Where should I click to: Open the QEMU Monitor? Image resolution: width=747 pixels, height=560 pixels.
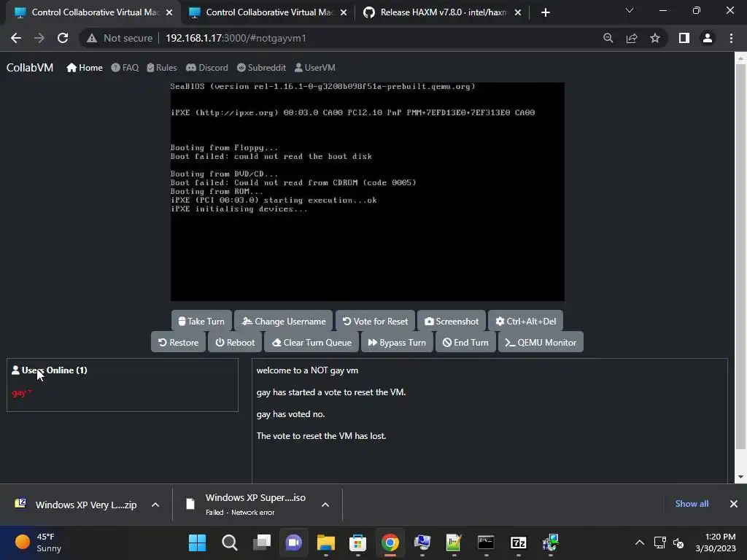[x=541, y=342]
